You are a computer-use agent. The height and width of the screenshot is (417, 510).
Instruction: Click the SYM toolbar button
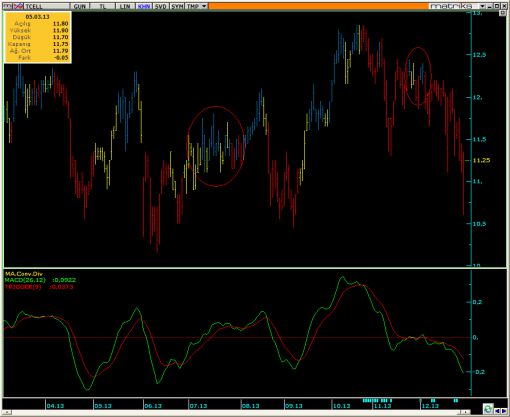177,6
